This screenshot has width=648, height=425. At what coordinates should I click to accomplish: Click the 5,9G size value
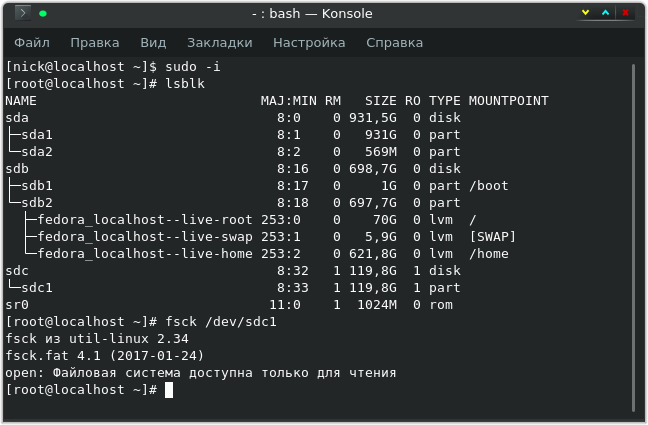point(381,236)
